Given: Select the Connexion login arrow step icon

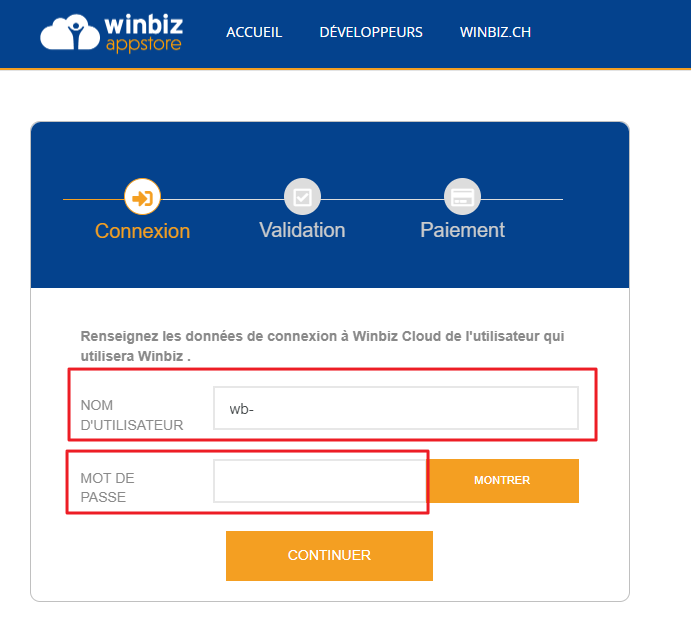Looking at the screenshot, I should click(x=142, y=197).
